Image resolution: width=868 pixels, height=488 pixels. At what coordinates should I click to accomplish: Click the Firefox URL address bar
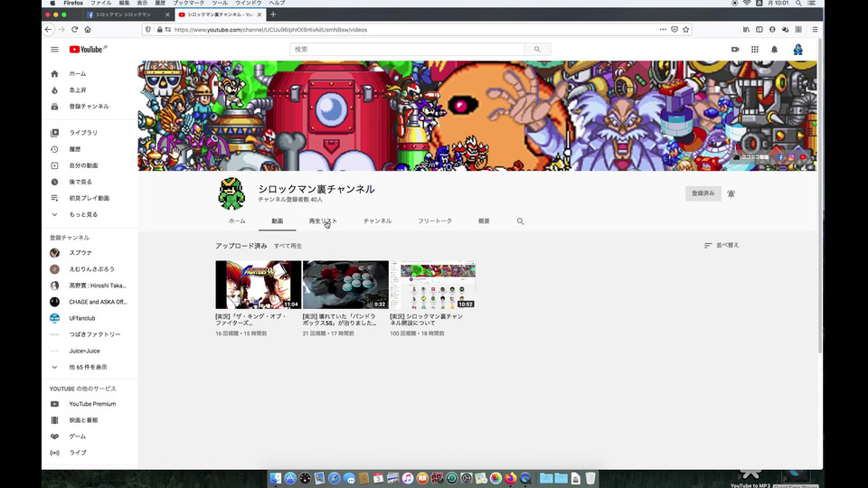click(415, 29)
